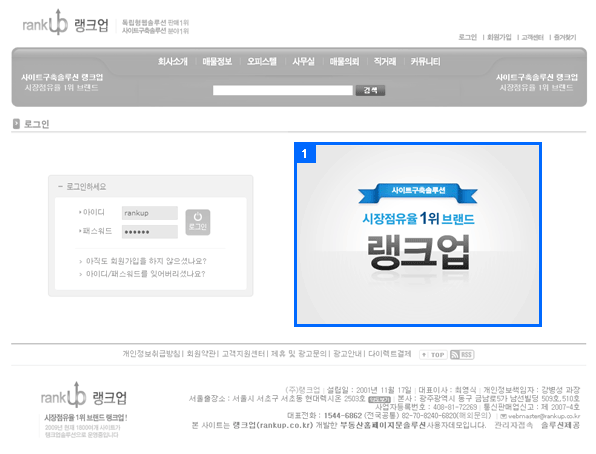Click the 로그인 section arrow icon
This screenshot has height=454, width=596.
tap(16, 124)
